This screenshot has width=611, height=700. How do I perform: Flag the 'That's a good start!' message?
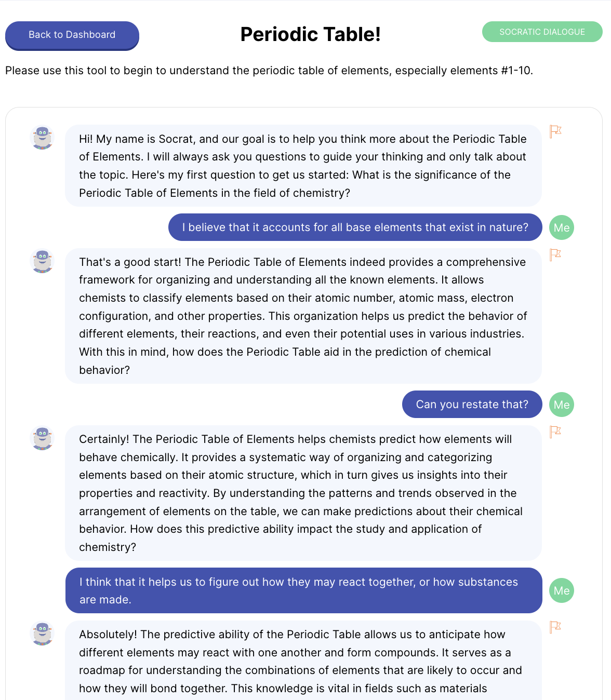pyautogui.click(x=555, y=254)
